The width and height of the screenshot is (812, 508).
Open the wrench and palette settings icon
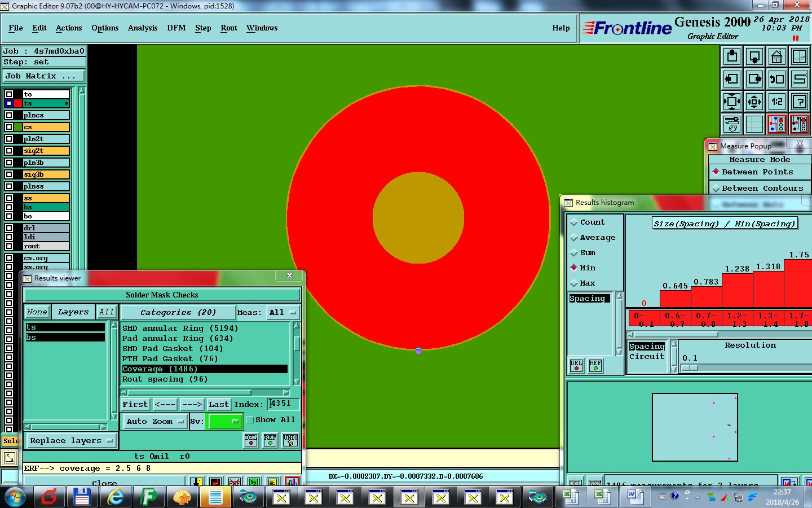[x=732, y=124]
